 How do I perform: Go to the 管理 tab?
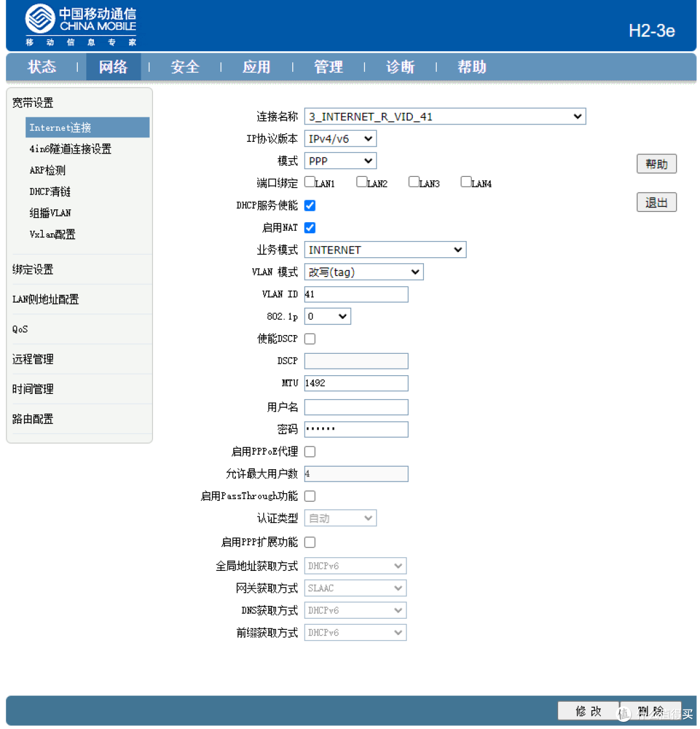coord(329,67)
